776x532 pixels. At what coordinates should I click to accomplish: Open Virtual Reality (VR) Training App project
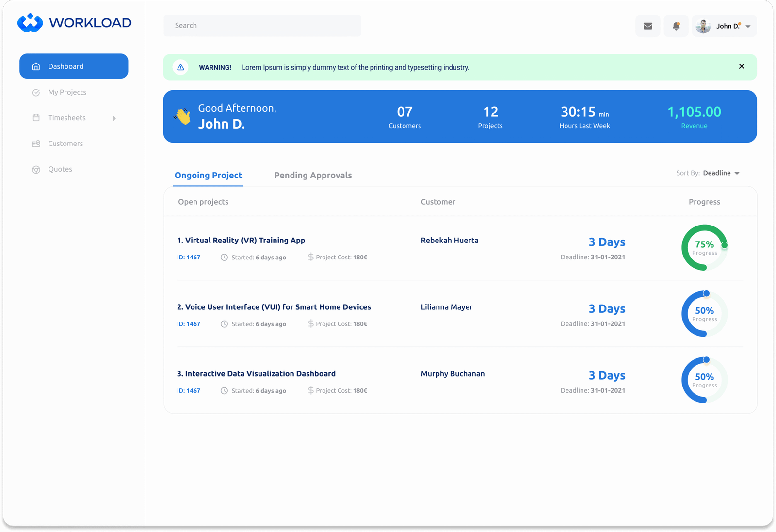coord(241,241)
